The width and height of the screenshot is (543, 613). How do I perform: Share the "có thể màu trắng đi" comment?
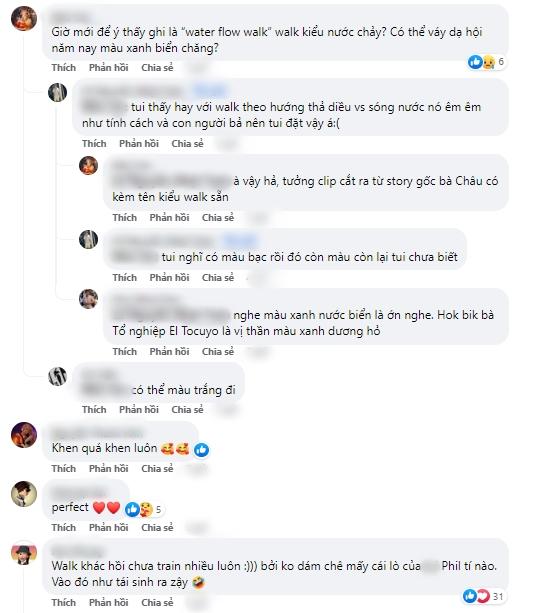(187, 409)
